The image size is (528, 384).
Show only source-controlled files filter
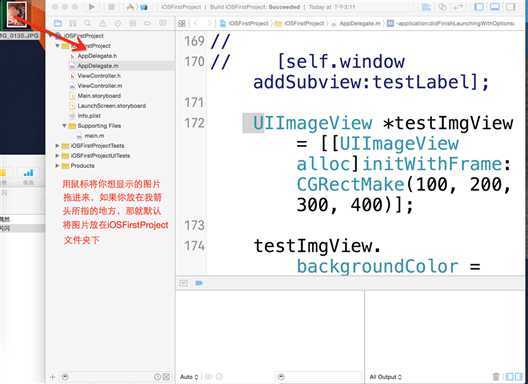click(x=166, y=377)
